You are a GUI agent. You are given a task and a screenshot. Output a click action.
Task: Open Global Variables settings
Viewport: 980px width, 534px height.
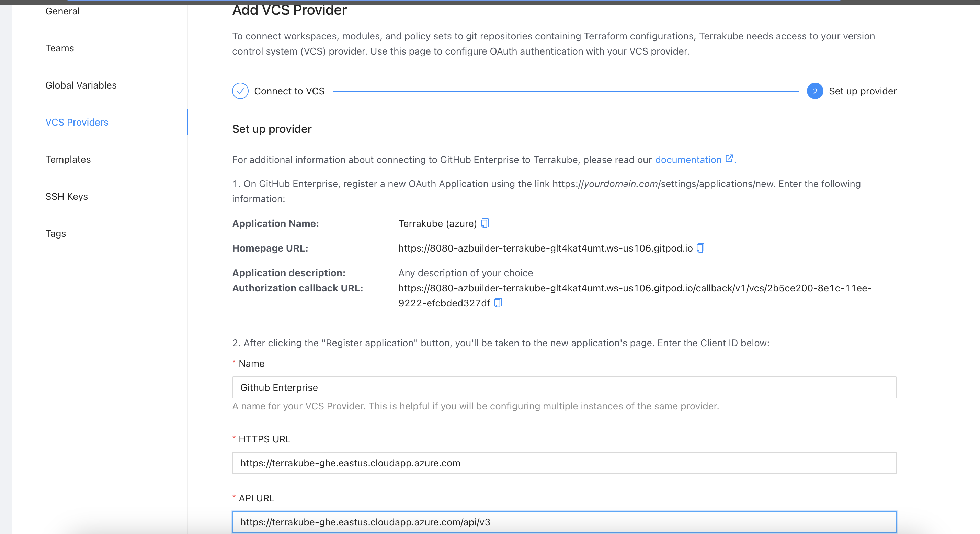81,85
